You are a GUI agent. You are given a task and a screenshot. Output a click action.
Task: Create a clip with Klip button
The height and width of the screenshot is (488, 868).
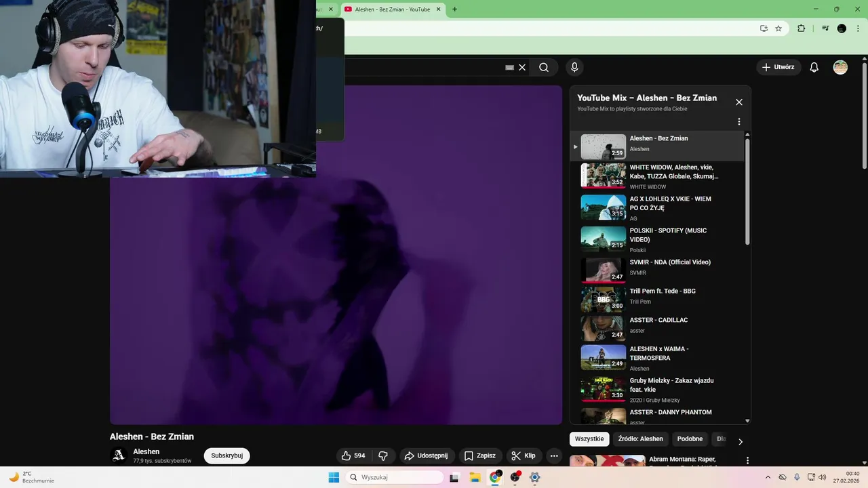pyautogui.click(x=524, y=455)
